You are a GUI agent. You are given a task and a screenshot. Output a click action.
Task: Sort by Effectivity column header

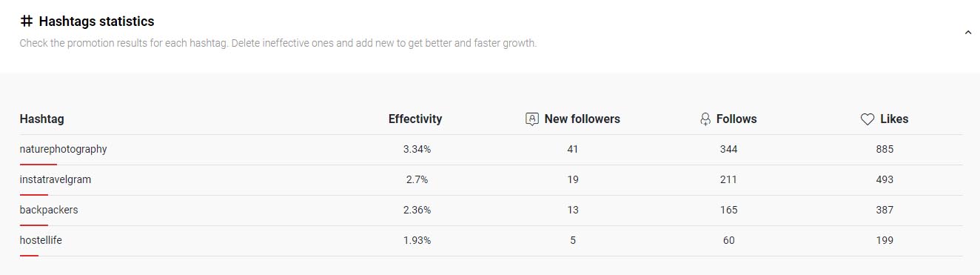coord(415,119)
